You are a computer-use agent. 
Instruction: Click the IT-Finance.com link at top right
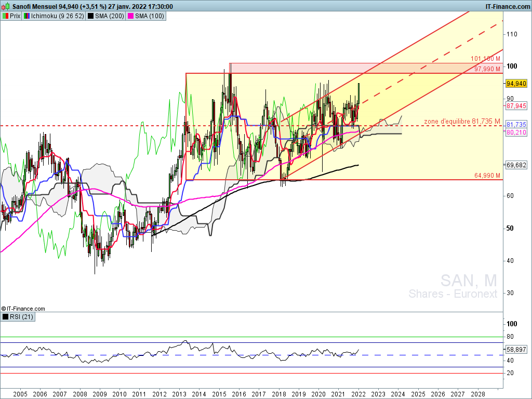(508, 6)
